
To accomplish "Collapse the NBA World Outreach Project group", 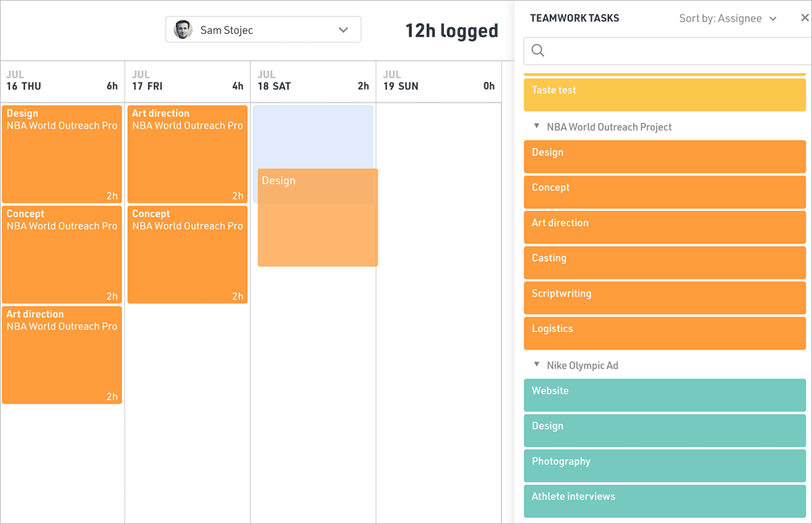I will point(537,126).
